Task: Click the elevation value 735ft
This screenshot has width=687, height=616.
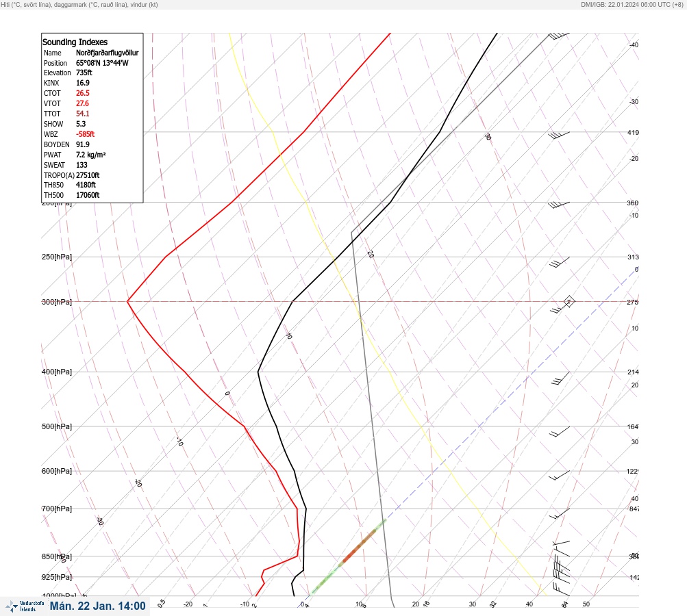Action: [84, 73]
